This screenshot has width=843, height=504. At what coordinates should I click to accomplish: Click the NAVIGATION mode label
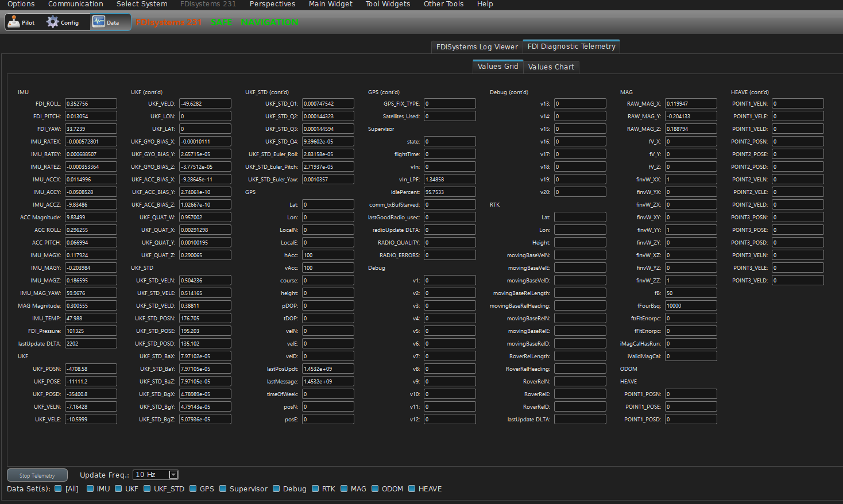click(x=269, y=22)
